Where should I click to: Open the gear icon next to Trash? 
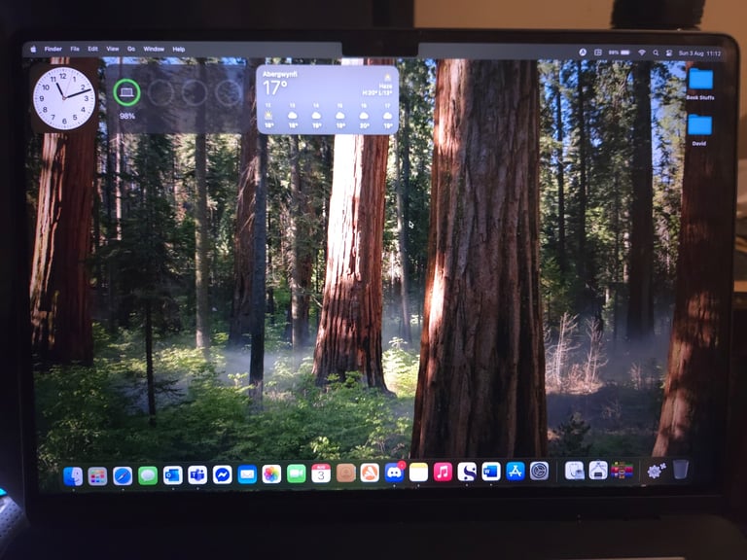click(x=656, y=471)
